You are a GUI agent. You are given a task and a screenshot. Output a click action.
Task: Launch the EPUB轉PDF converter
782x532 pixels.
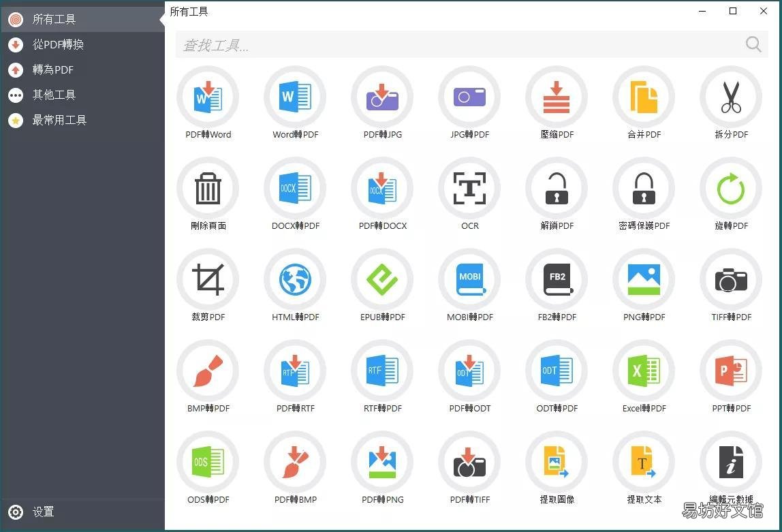(383, 280)
